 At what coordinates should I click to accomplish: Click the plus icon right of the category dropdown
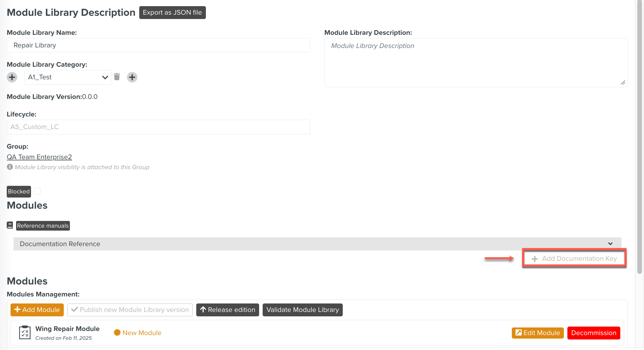[x=132, y=77]
